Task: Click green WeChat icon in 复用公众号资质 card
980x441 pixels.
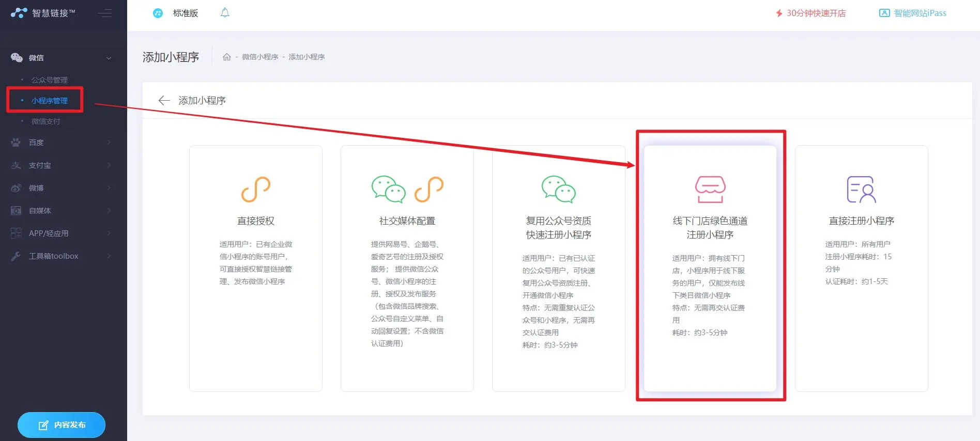Action: [x=558, y=189]
